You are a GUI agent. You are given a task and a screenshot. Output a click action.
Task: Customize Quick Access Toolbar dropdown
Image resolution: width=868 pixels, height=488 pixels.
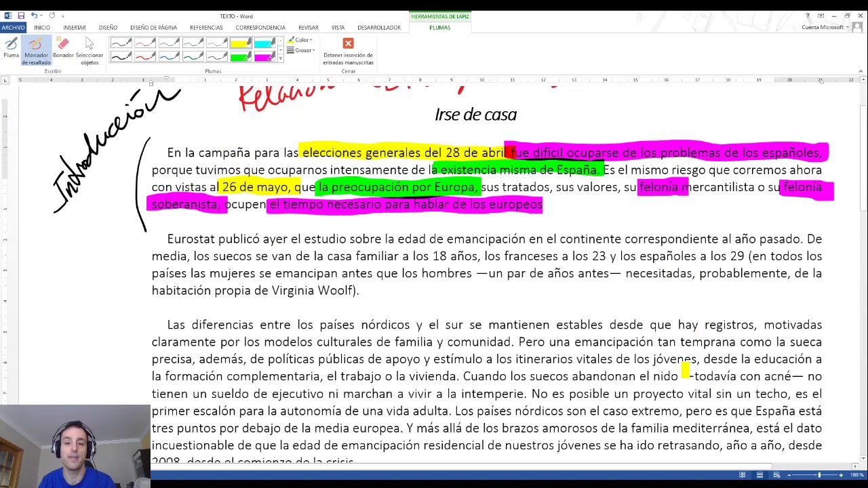pos(63,16)
